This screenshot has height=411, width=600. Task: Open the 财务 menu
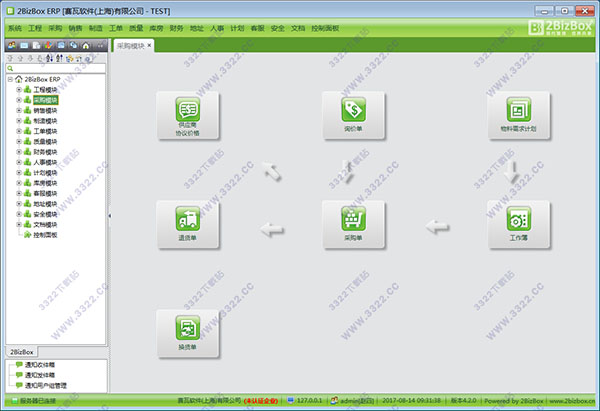tap(176, 28)
